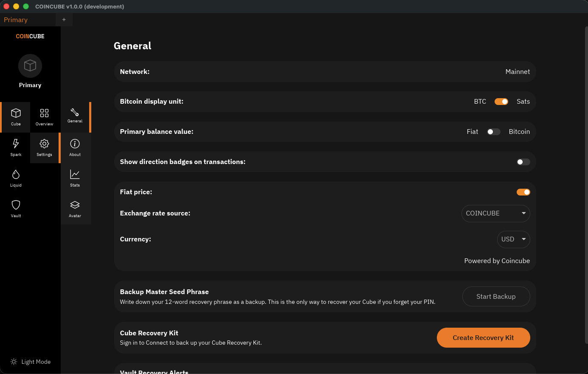Open the Vault shield section

pyautogui.click(x=16, y=209)
